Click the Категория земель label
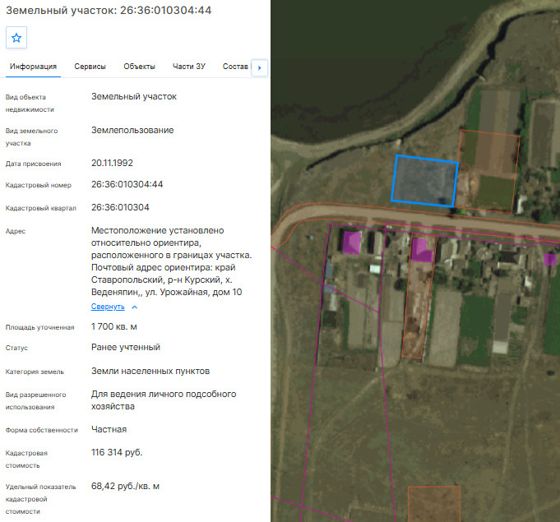Viewport: 560px width, 522px height. point(35,372)
